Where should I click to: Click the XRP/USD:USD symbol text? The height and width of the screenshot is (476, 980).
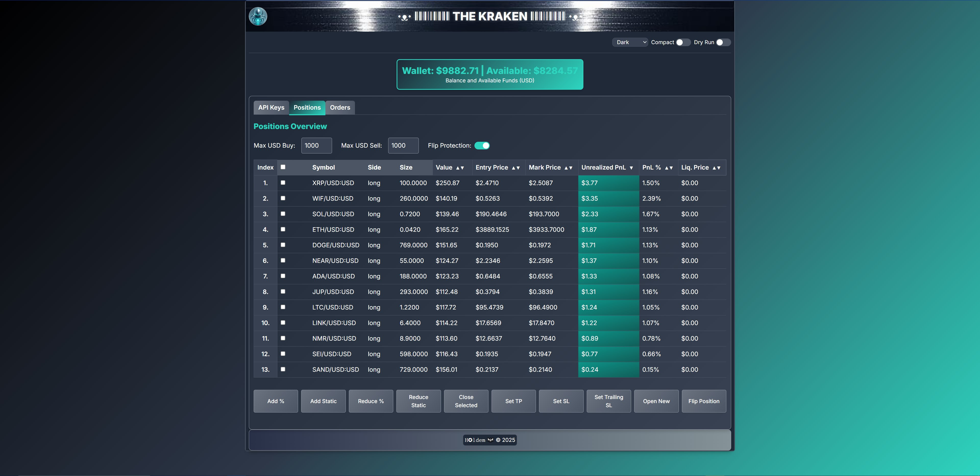coord(333,183)
